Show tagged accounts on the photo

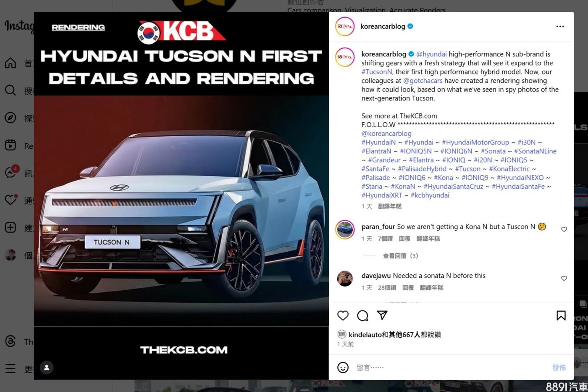(47, 368)
